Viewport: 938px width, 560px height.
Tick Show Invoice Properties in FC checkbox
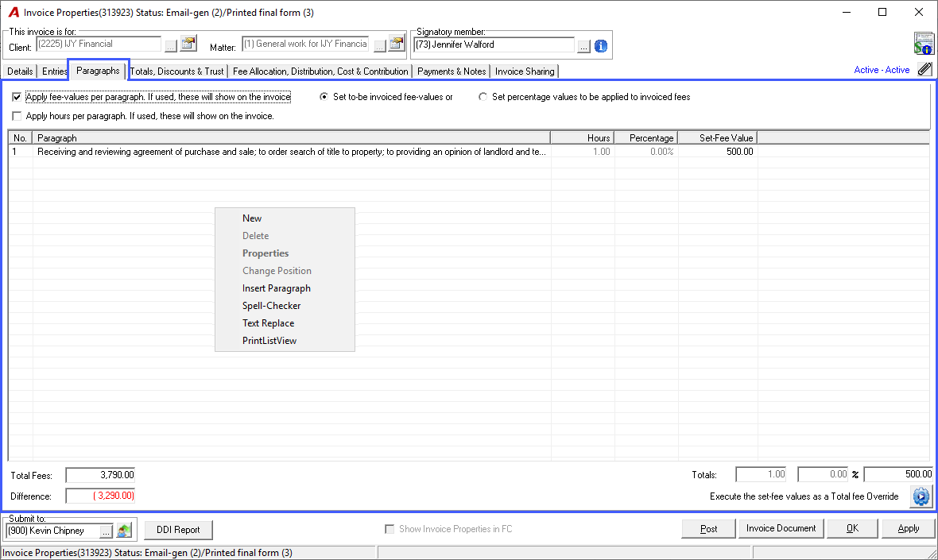coord(390,529)
